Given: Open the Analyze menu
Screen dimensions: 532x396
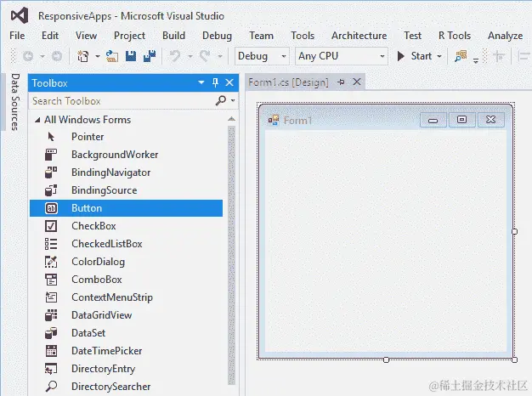Looking at the screenshot, I should tap(505, 36).
